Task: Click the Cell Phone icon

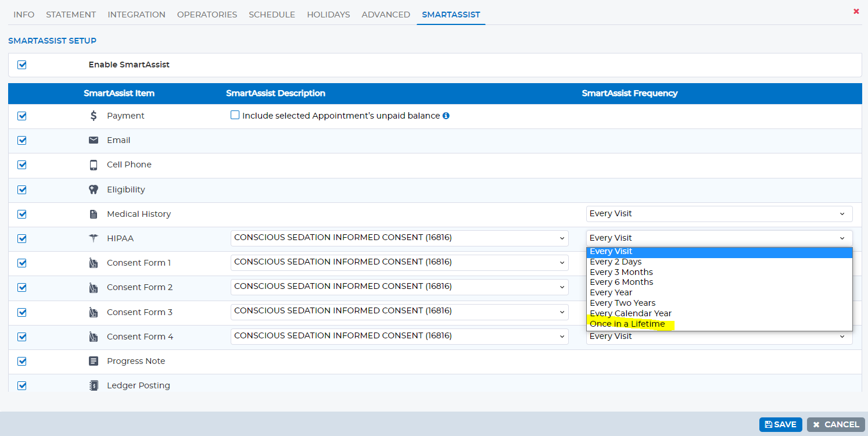Action: point(94,165)
